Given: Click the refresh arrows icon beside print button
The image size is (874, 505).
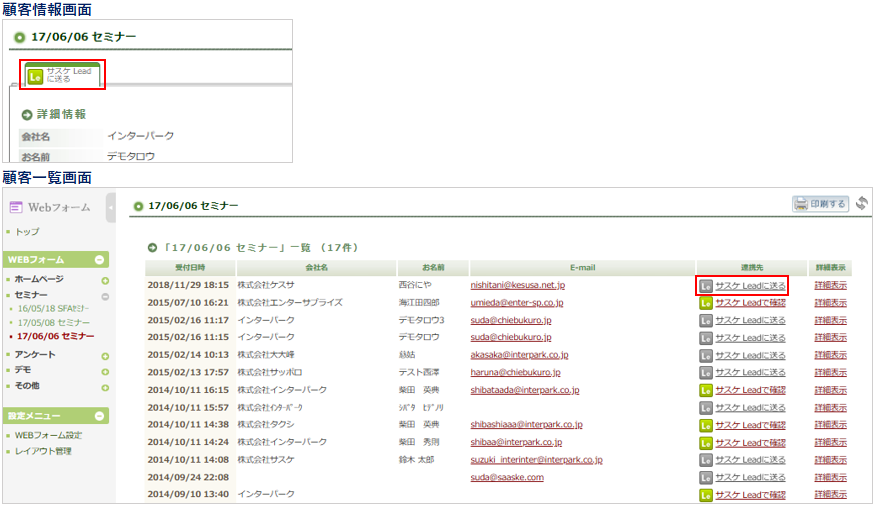Looking at the screenshot, I should coord(862,203).
